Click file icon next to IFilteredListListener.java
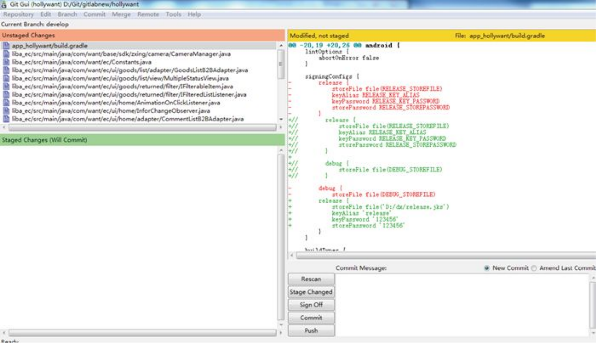607x360 pixels. point(6,94)
